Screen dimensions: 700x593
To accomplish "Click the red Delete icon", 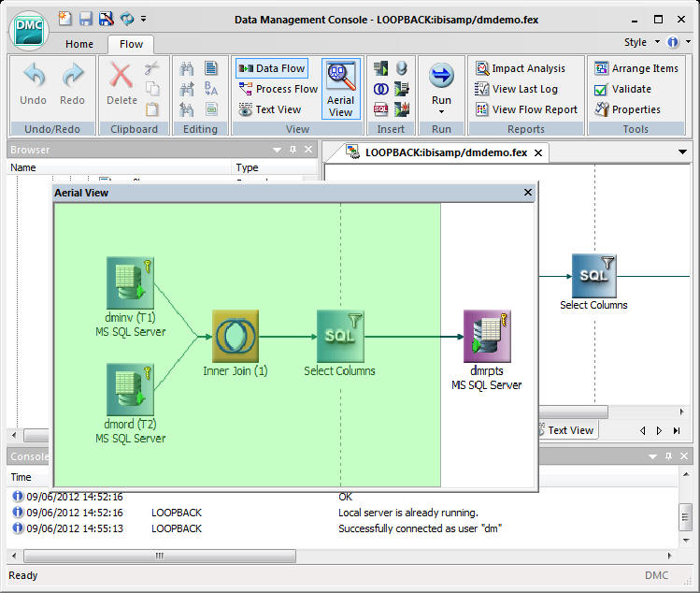I will pyautogui.click(x=121, y=75).
